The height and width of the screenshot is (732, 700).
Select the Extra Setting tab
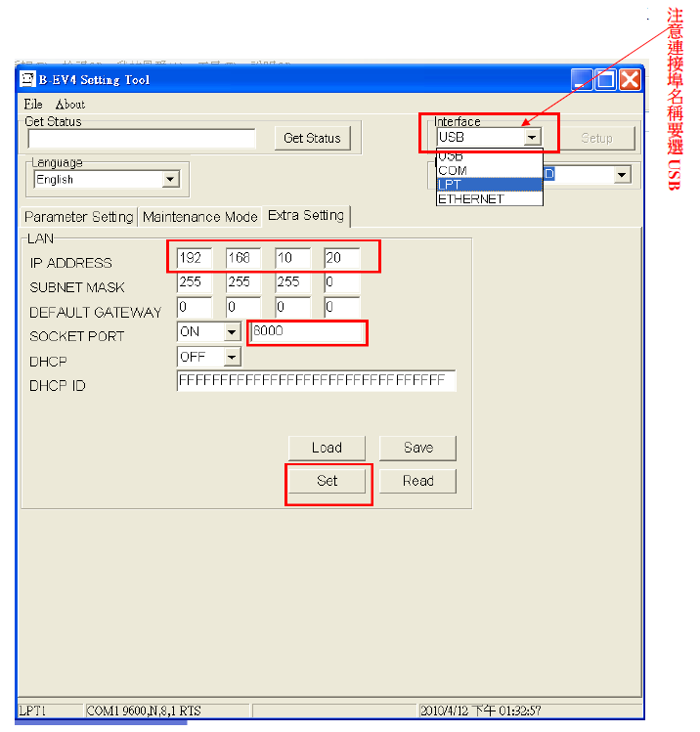pyautogui.click(x=306, y=216)
